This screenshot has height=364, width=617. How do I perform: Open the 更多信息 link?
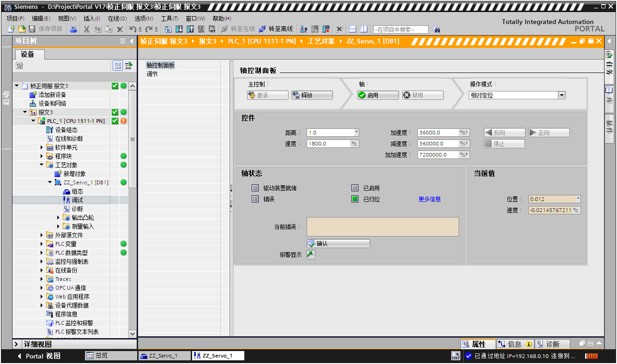click(x=429, y=199)
